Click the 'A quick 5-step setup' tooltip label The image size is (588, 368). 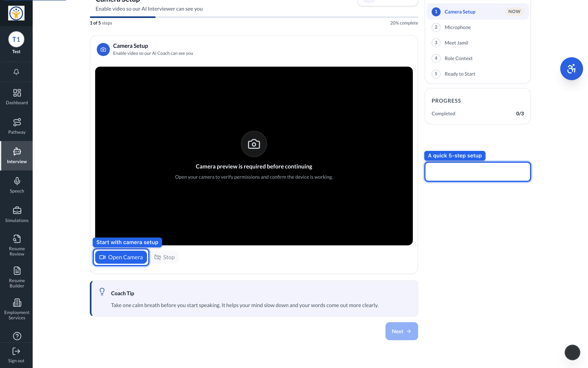pyautogui.click(x=455, y=156)
